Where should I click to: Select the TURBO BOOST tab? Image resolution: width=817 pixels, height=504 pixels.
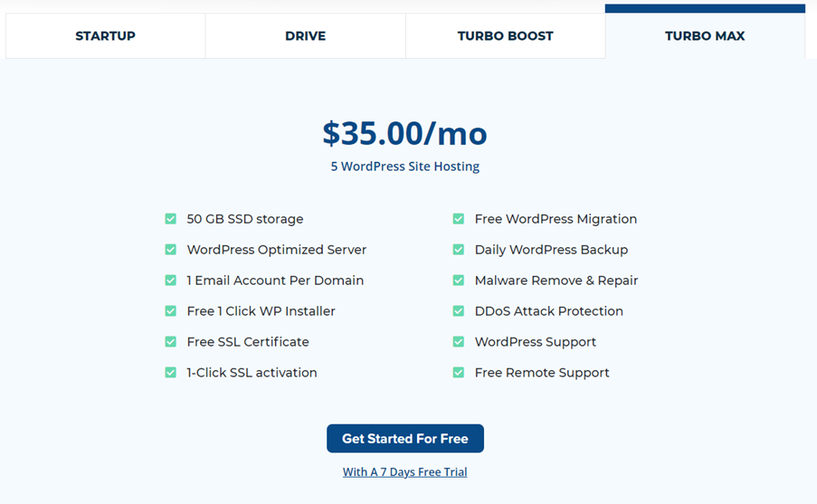click(506, 36)
